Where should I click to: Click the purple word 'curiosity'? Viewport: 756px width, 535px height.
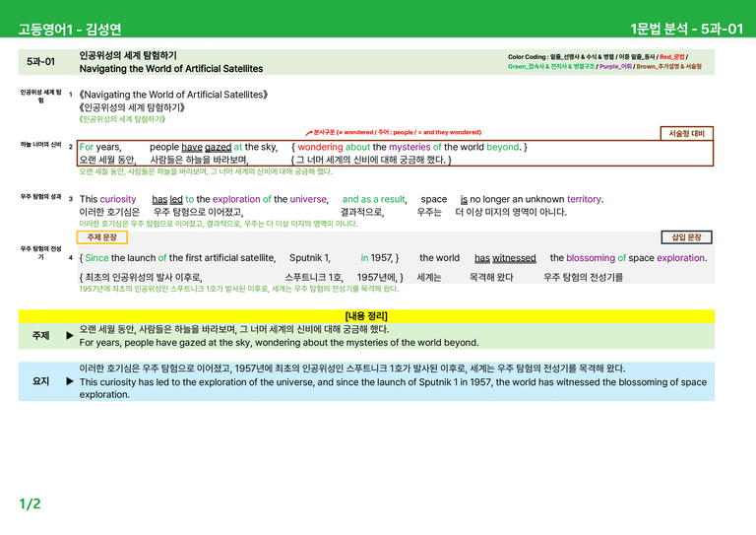pos(118,199)
